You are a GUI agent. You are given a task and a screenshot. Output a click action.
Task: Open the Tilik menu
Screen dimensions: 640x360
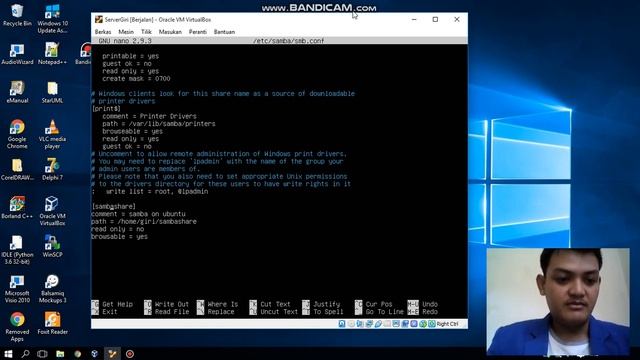(146, 31)
